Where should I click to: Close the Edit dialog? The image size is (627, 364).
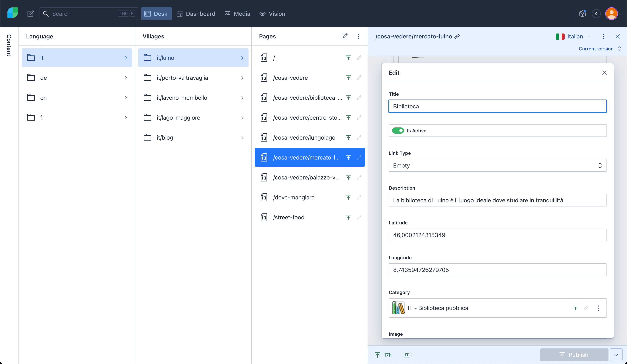(604, 73)
